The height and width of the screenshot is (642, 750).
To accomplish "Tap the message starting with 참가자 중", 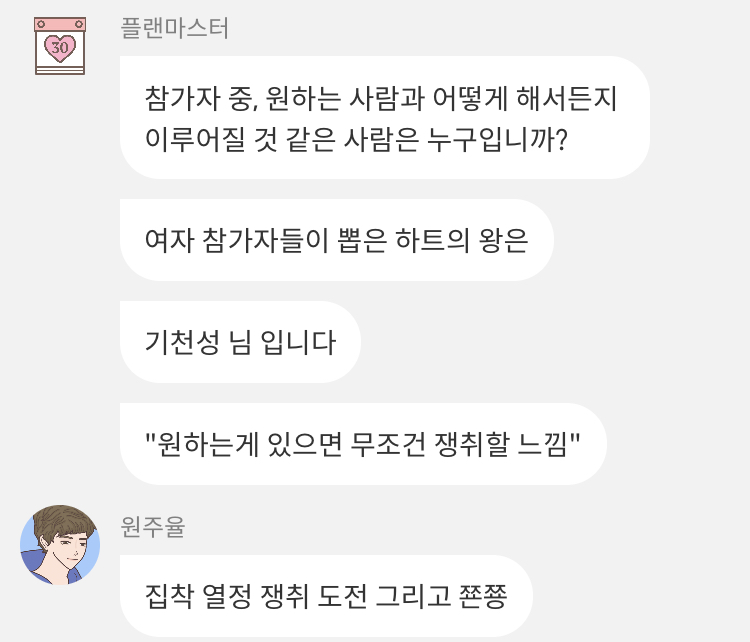I will 385,118.
